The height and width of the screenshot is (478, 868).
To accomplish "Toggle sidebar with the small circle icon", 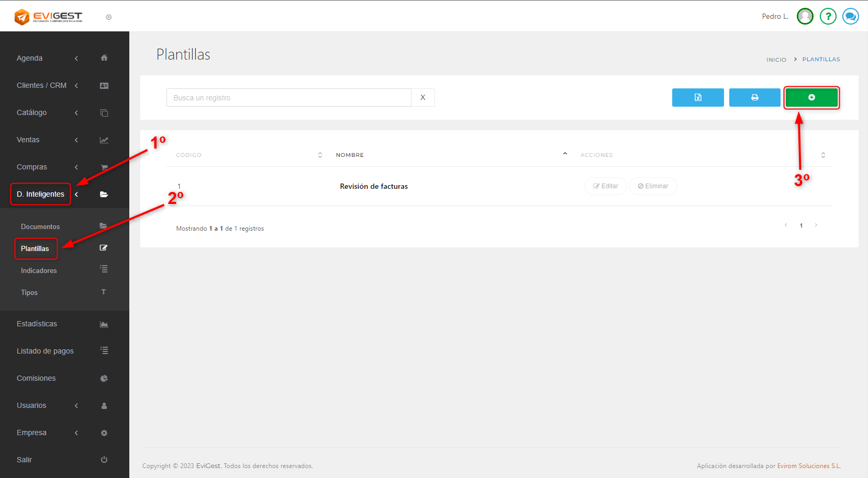I will pyautogui.click(x=109, y=17).
